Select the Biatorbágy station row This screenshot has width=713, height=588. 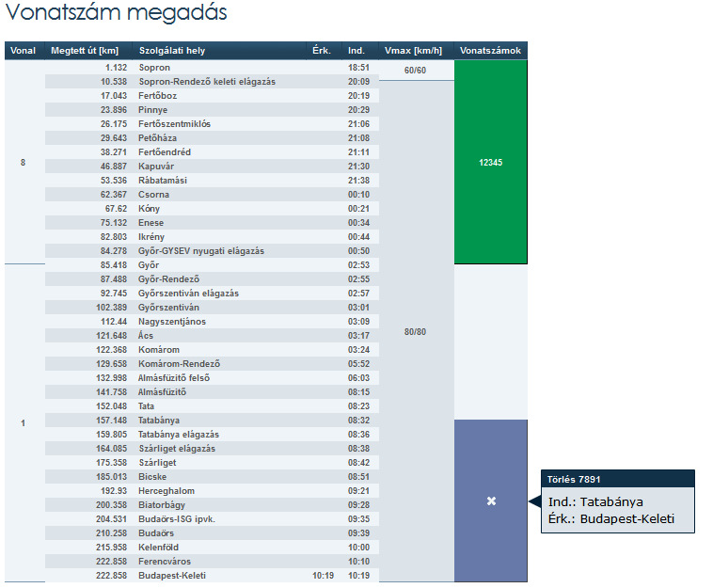click(x=212, y=504)
